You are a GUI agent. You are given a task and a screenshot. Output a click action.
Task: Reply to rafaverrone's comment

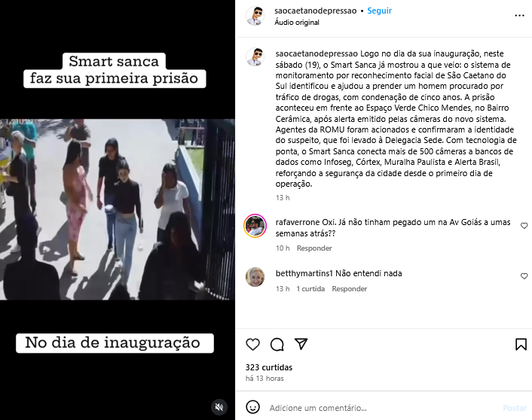[x=314, y=248]
